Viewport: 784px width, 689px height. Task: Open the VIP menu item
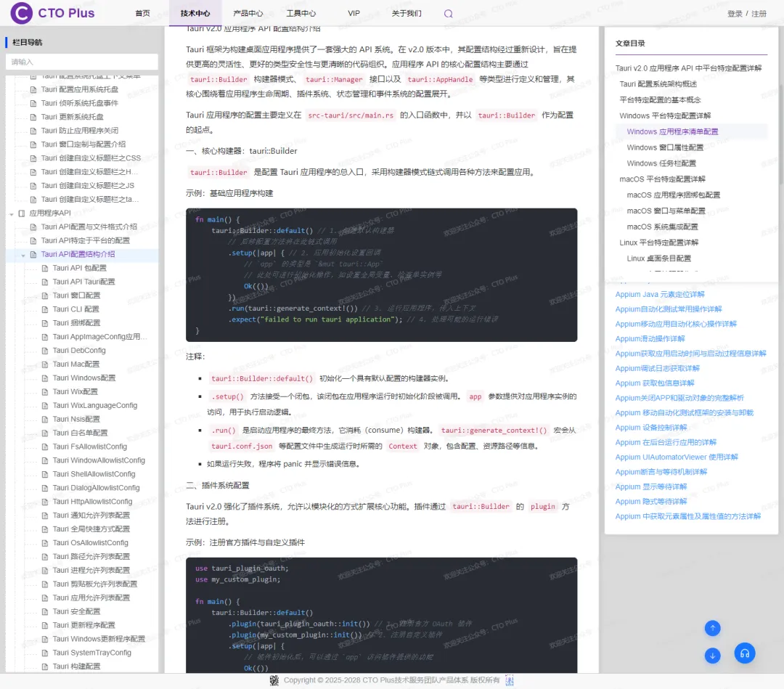[354, 14]
